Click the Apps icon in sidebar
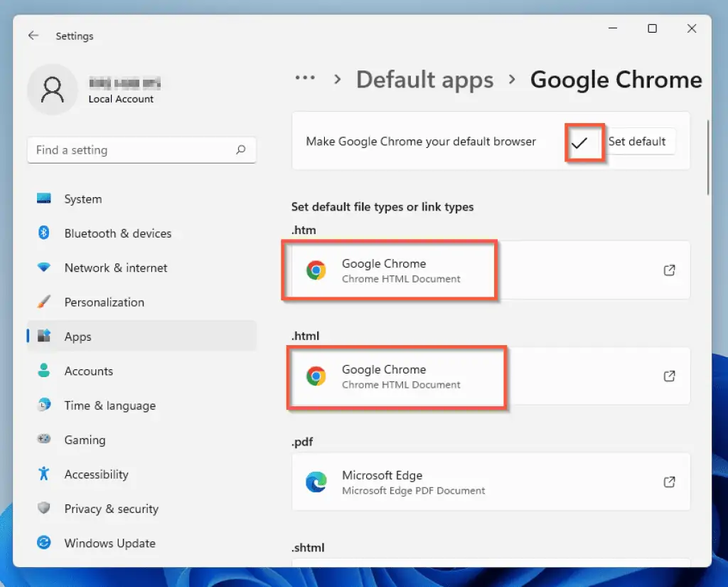Viewport: 728px width, 587px height. [x=44, y=336]
